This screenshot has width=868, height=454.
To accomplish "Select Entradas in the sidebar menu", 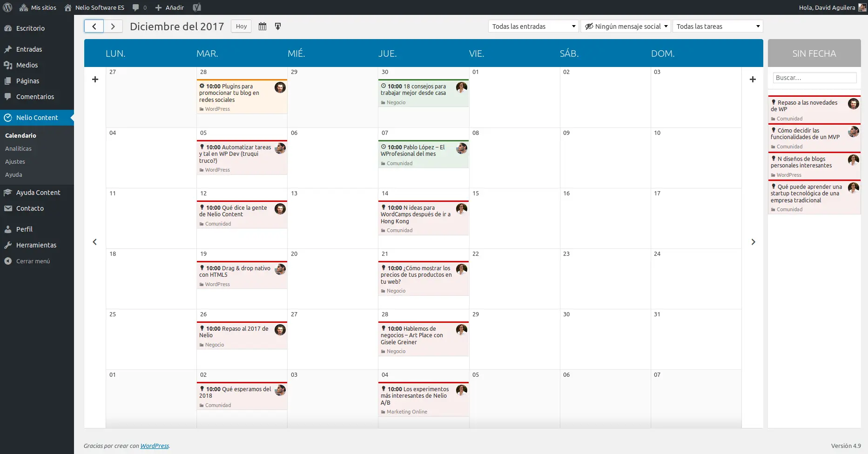I will click(29, 49).
